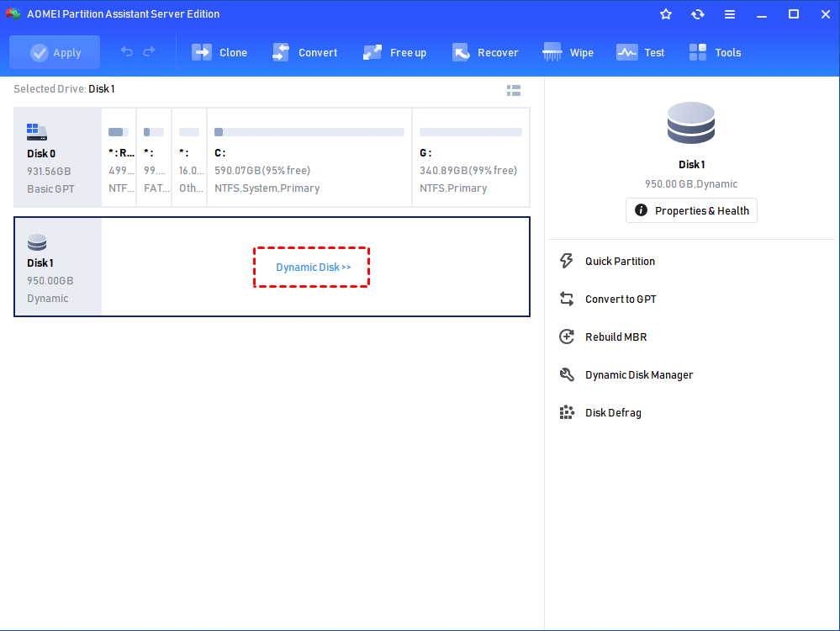Select the FAT 99MB partition on Disk 0
This screenshot has height=631, width=840.
(154, 157)
